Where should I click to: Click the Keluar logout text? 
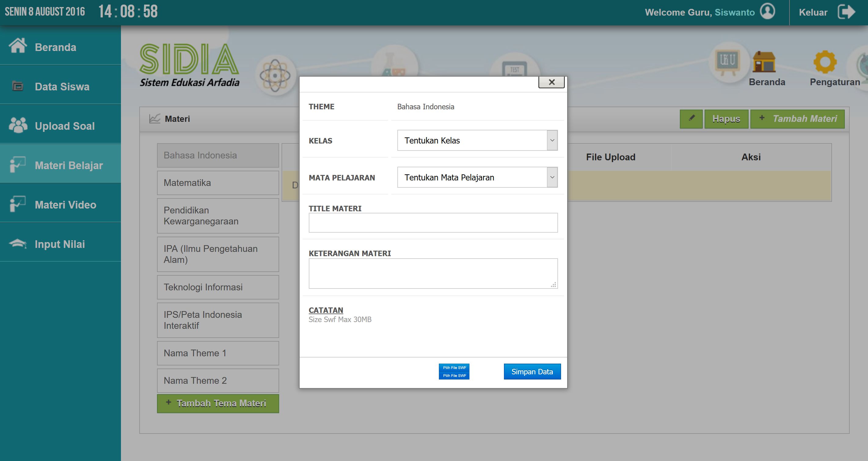[813, 13]
